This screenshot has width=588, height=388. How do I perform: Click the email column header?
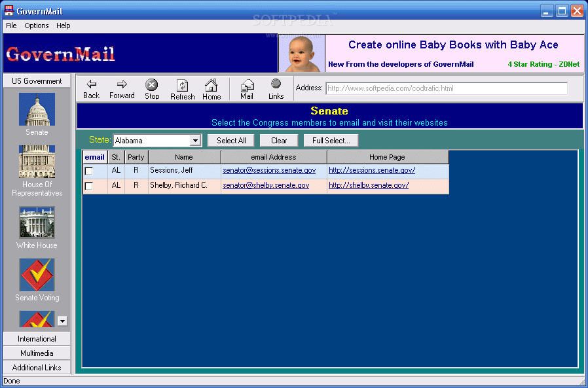pos(95,157)
